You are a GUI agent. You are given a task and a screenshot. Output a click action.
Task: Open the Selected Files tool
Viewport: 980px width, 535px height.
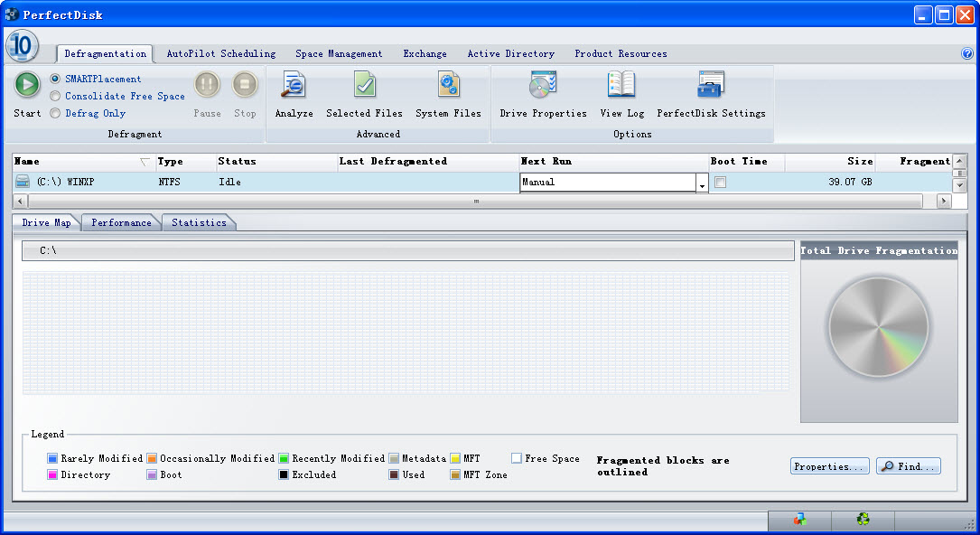[364, 86]
